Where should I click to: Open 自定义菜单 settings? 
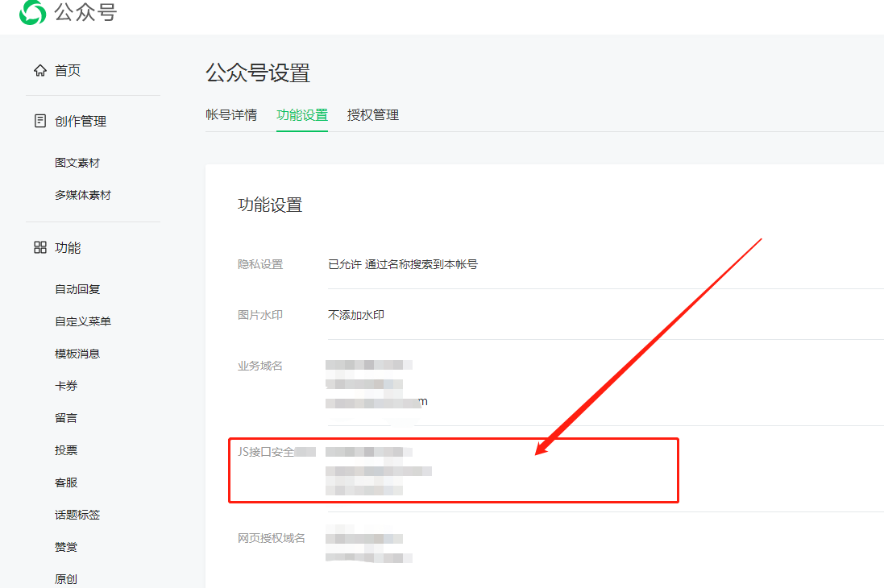coord(83,321)
